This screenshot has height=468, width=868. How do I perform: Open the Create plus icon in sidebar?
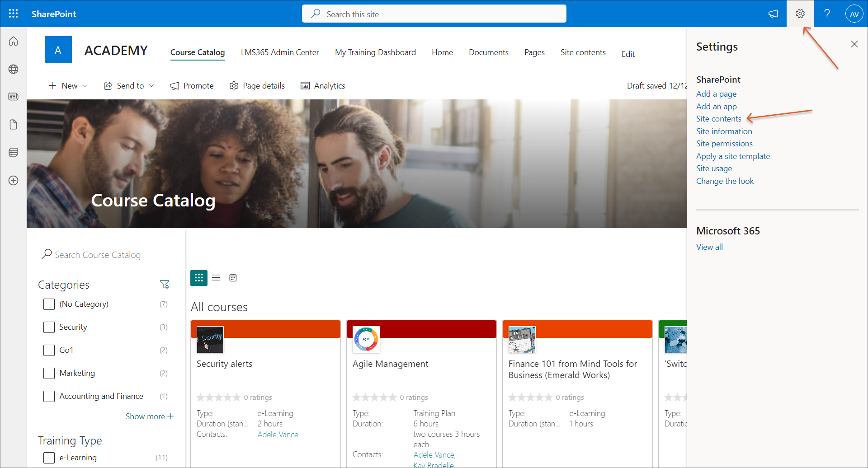coord(14,180)
